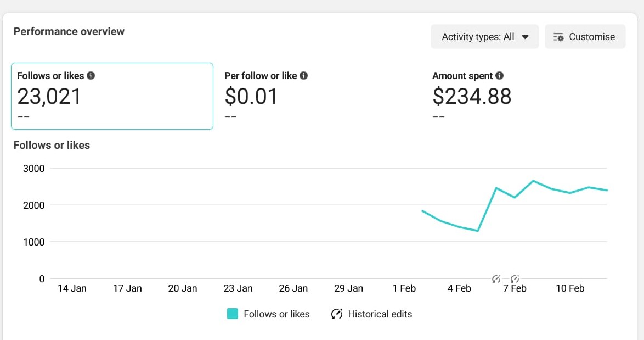Click info icon beside Follows or likes metric
644x340 pixels.
(x=91, y=76)
